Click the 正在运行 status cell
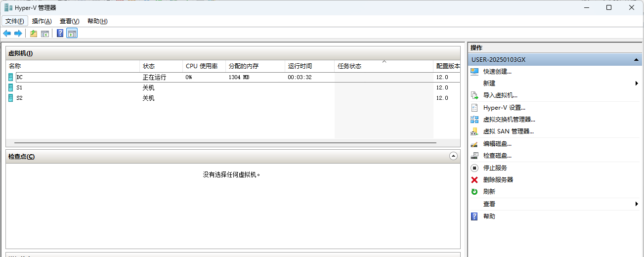Screen dimensions: 644x257 coord(154,77)
